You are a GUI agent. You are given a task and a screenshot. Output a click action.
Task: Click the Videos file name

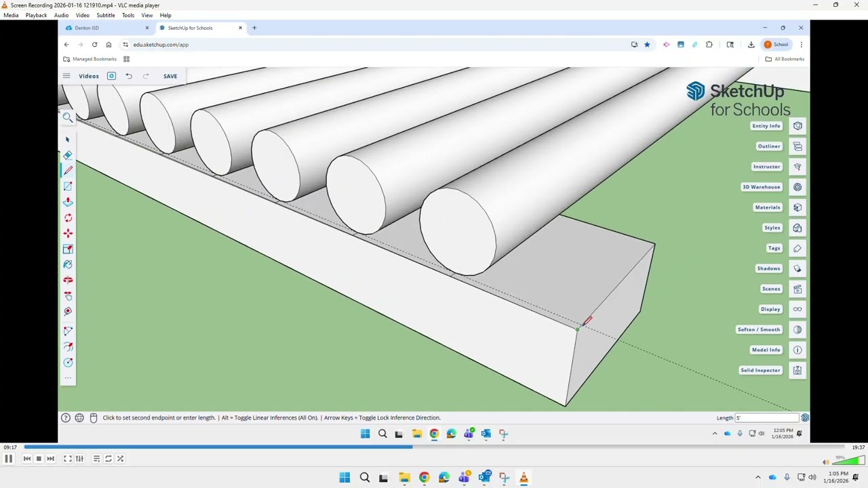(x=89, y=76)
